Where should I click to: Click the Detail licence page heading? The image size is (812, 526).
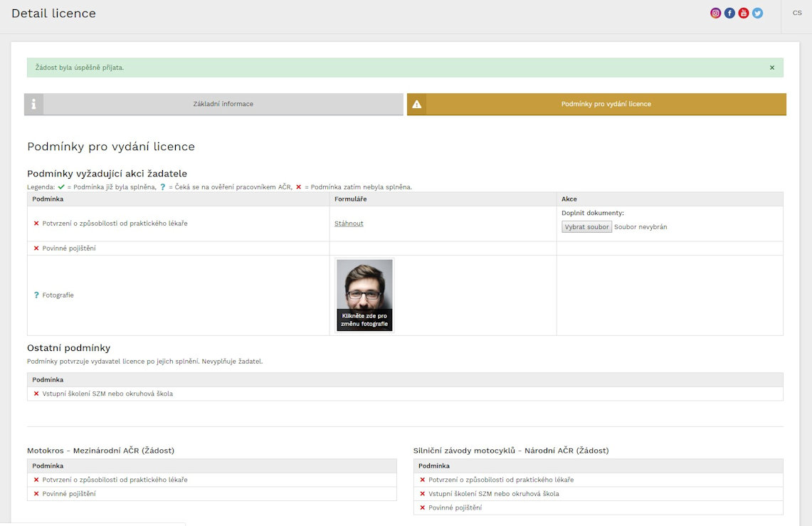click(53, 14)
